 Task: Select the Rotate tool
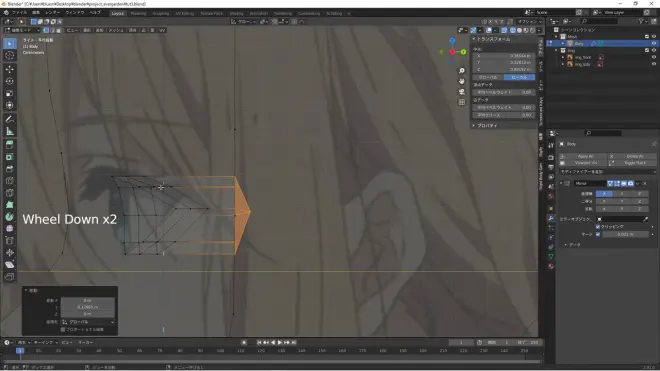click(x=10, y=81)
